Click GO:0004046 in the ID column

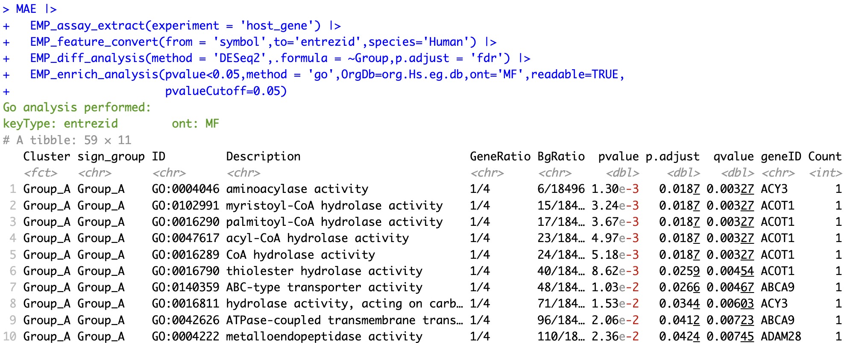pos(185,189)
